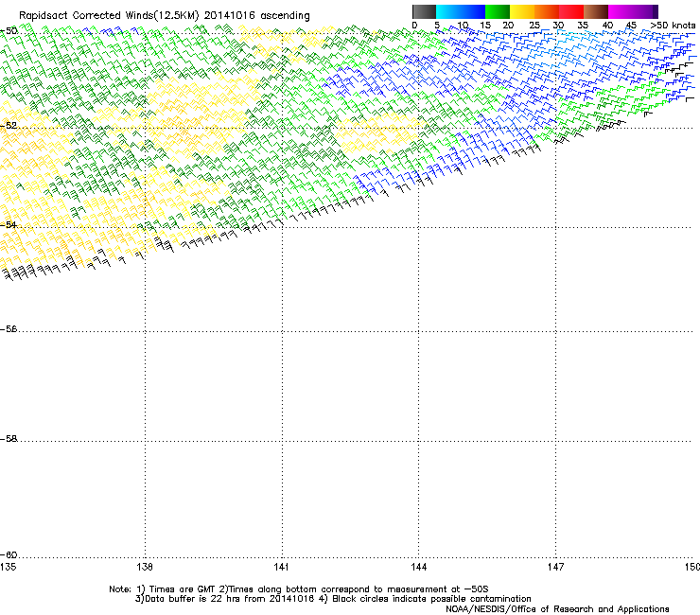Click the magenta-purple 40-50 knots color swatch
This screenshot has height=615, width=700.
tap(633, 11)
